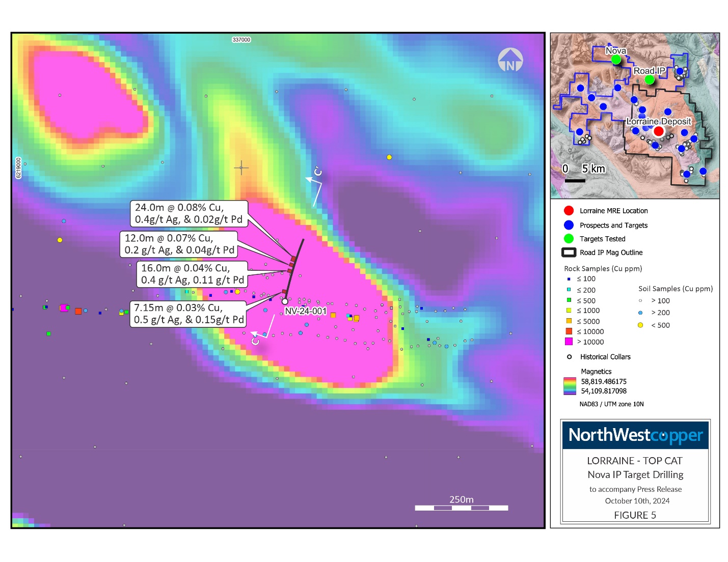Click the Road IP marker in the inset

[650, 79]
